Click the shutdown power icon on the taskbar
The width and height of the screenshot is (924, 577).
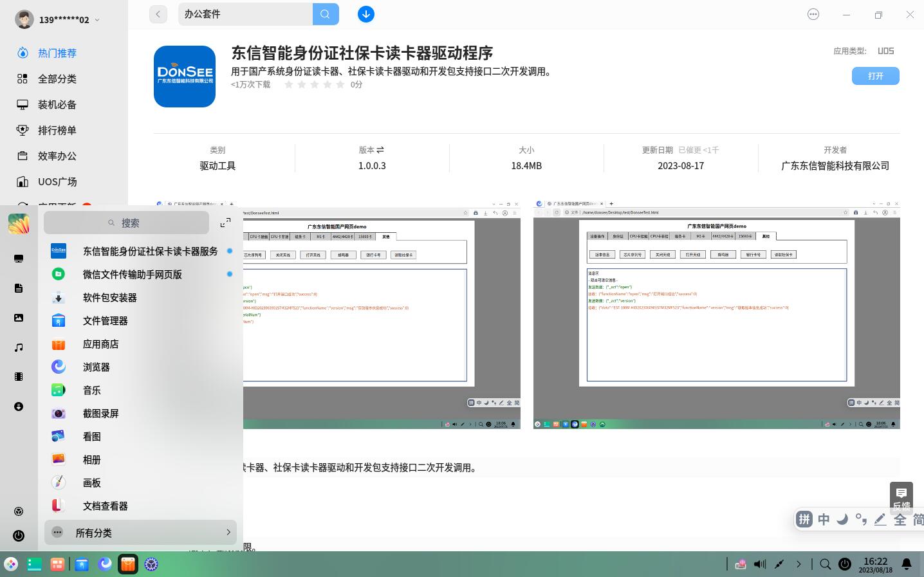tap(845, 563)
